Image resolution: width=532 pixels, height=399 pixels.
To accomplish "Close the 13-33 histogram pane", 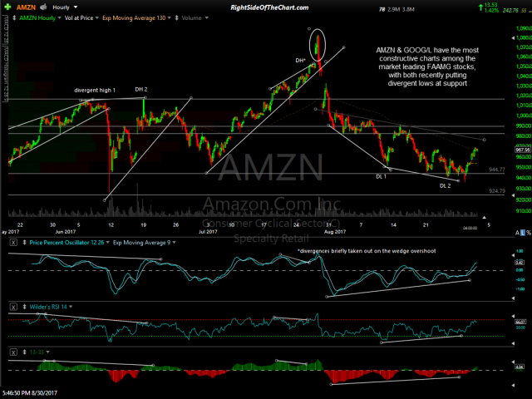I will (13, 352).
